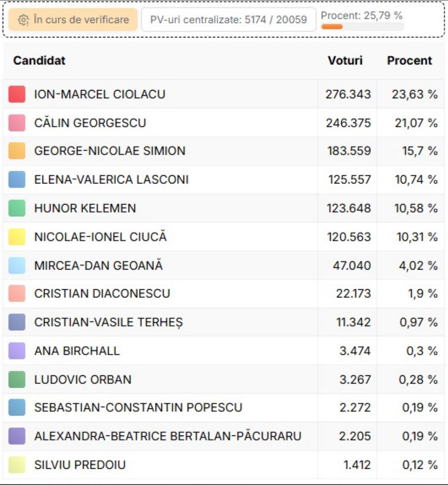Click the light blue swatch for Mircea-Dan Geoană

17,265
